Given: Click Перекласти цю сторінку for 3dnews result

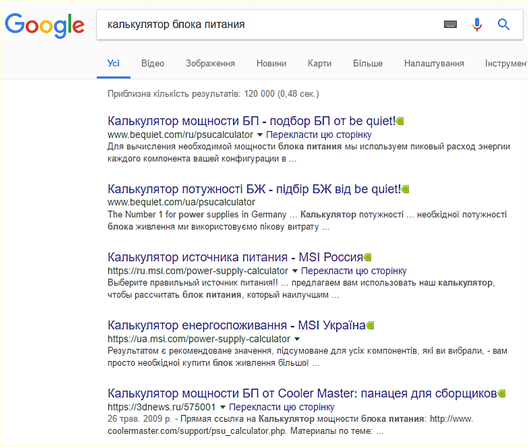Looking at the screenshot, I should (x=282, y=407).
